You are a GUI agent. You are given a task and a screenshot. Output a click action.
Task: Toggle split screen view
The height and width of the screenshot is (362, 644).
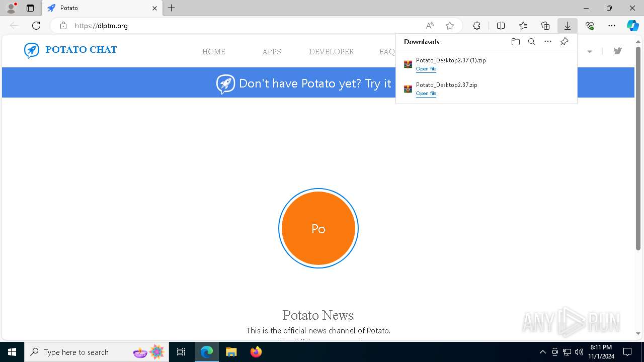[501, 26]
